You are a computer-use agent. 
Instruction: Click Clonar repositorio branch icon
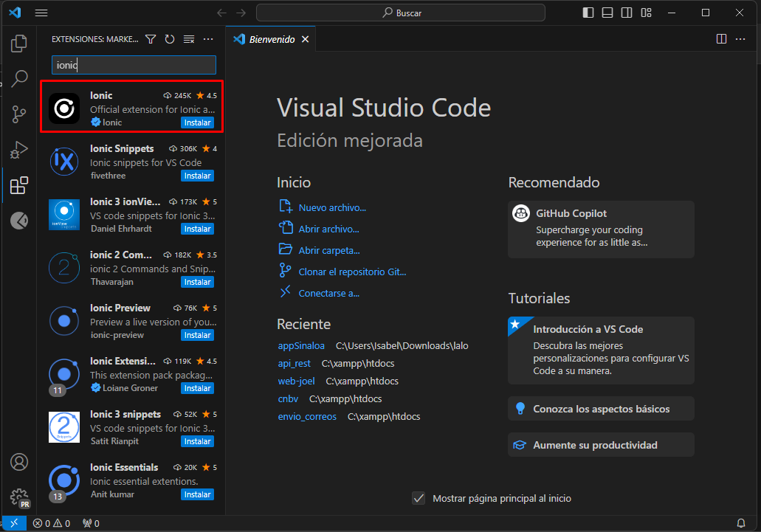[286, 270]
